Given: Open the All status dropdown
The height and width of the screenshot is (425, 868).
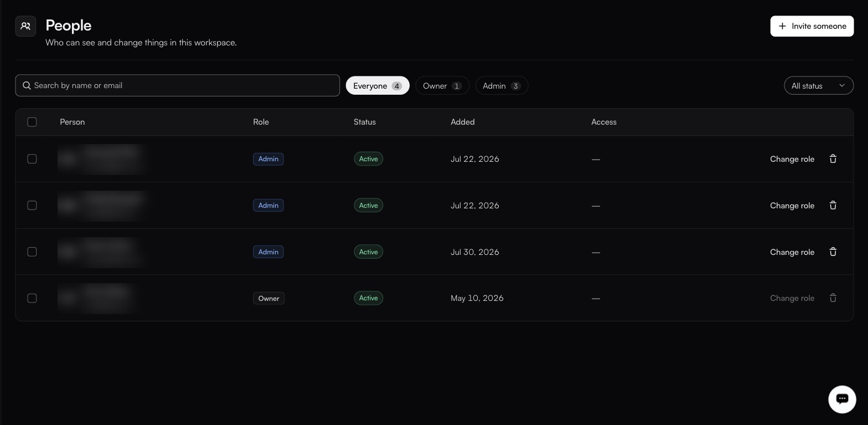Looking at the screenshot, I should coord(819,86).
